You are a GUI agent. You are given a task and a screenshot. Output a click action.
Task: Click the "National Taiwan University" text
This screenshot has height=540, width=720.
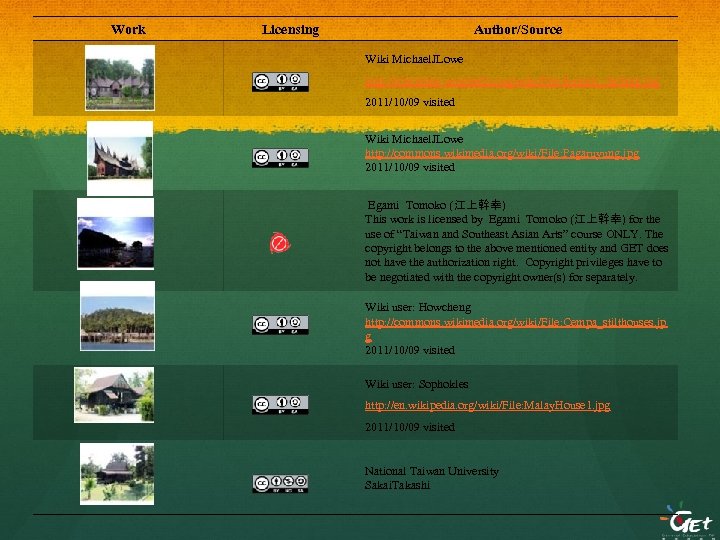click(432, 471)
